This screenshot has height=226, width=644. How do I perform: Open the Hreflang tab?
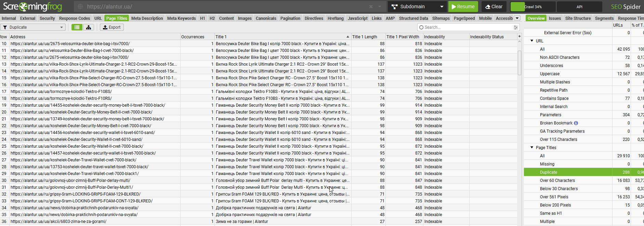point(336,18)
